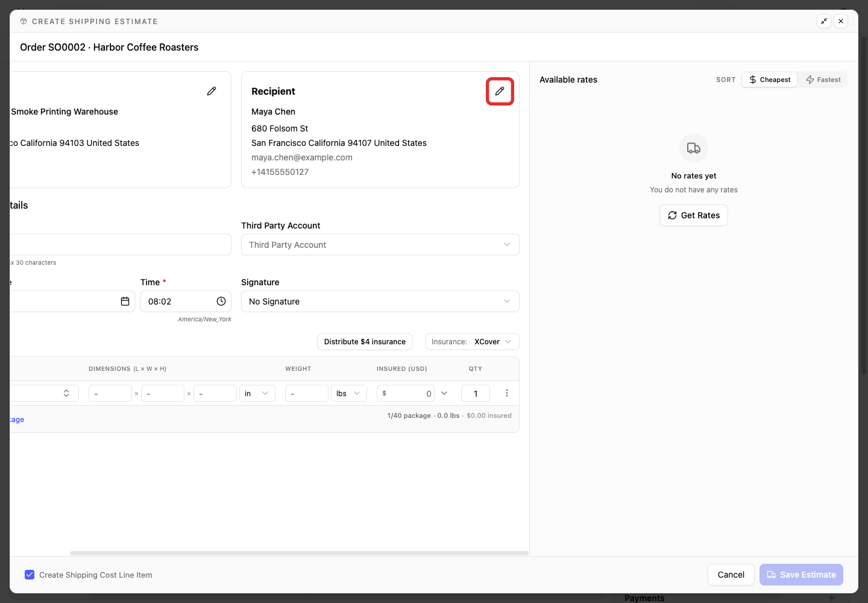Open the clock time picker icon
The height and width of the screenshot is (603, 868).
click(221, 301)
